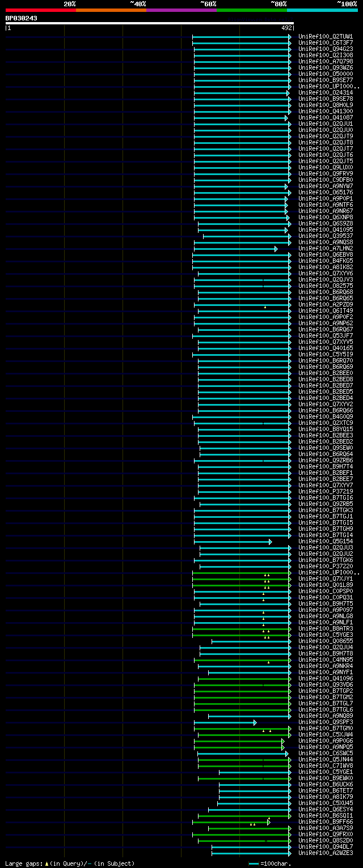
Task: Open hit UniRef100_Q94G23
Action: click(326, 49)
